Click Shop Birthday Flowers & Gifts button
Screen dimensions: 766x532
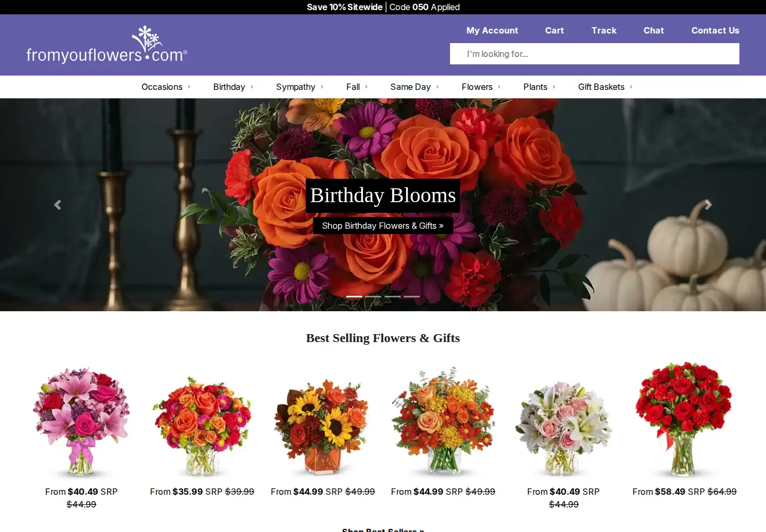tap(383, 226)
